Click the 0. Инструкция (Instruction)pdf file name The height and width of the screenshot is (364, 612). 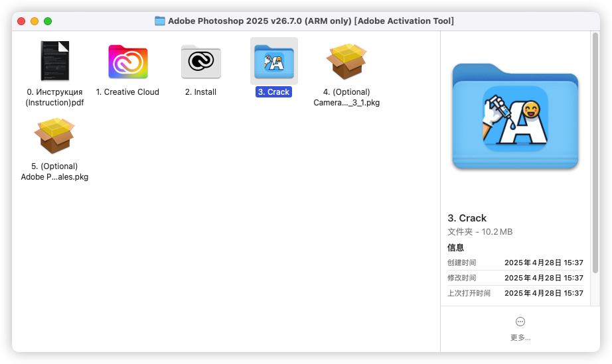54,97
